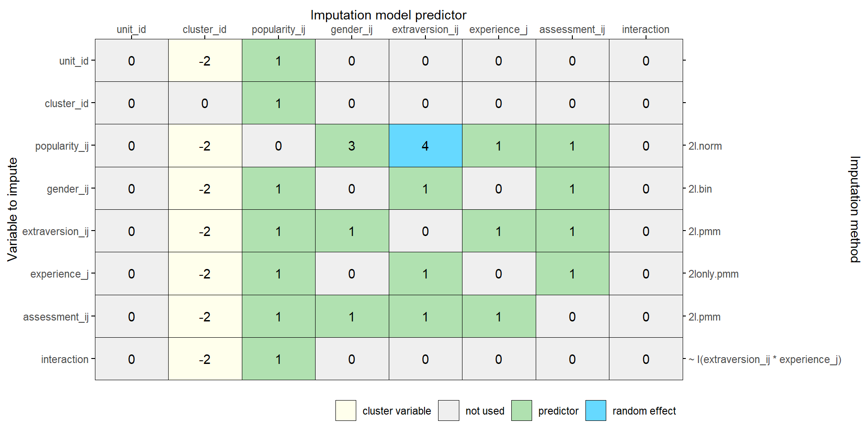The width and height of the screenshot is (868, 434).
Task: Click the 2l.norm imputation method label
Action: [x=705, y=146]
